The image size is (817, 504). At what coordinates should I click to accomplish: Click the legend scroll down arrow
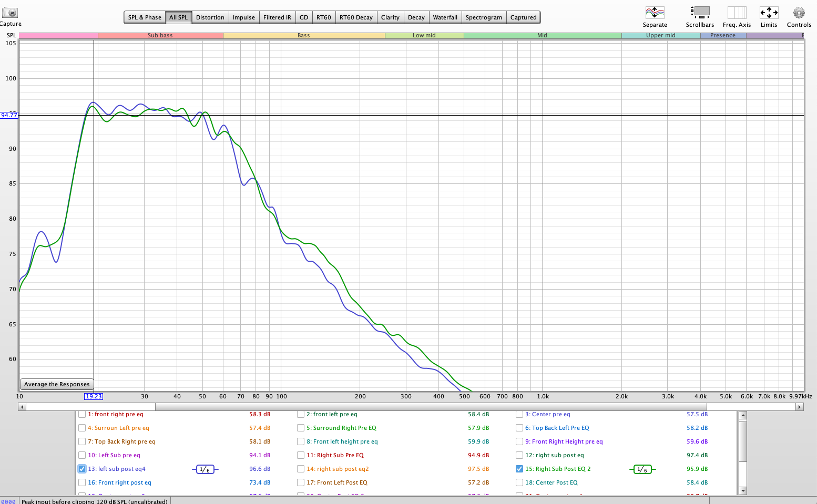[743, 491]
